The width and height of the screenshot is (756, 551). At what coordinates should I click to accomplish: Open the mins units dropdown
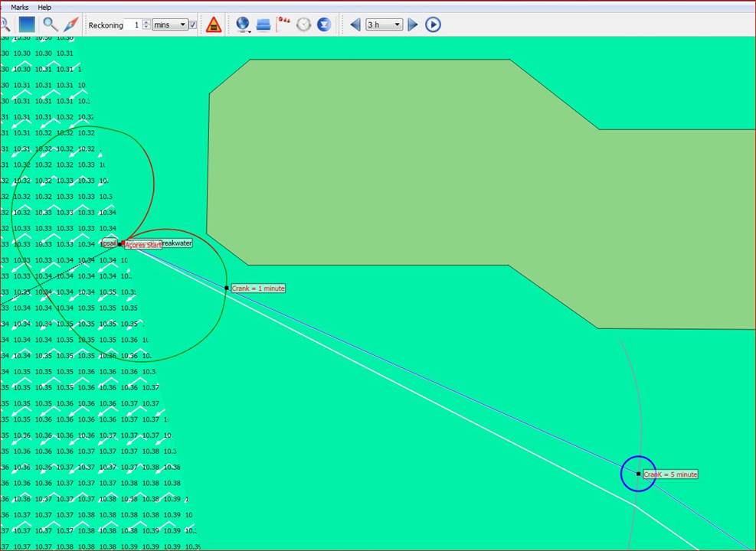tap(170, 24)
